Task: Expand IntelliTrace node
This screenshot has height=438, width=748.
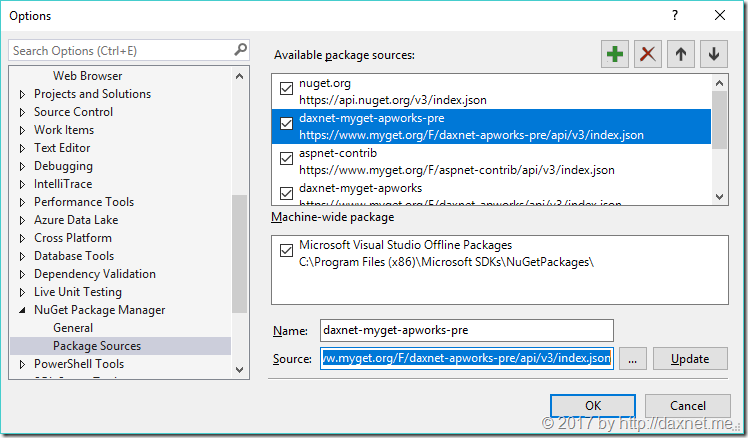Action: click(22, 184)
